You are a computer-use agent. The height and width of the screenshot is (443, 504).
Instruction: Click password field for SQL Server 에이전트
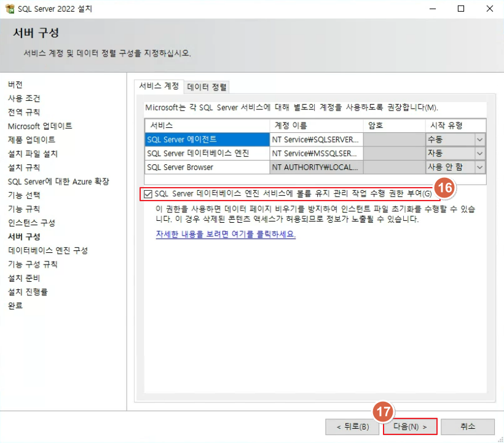point(395,140)
